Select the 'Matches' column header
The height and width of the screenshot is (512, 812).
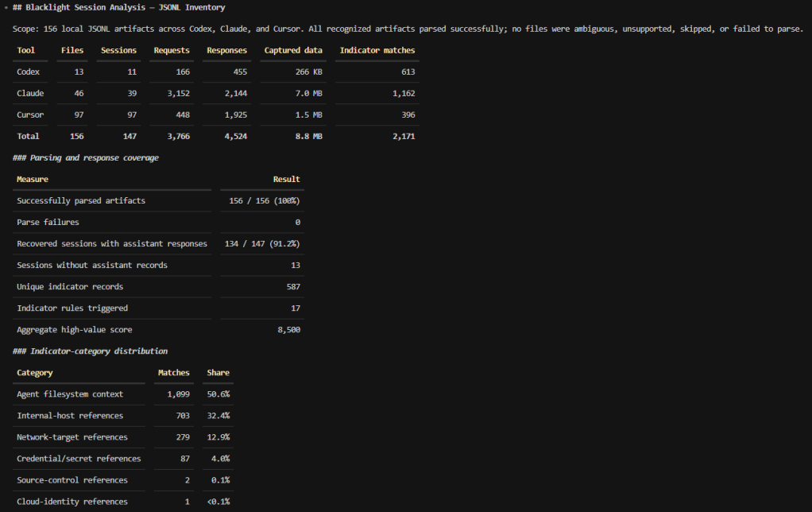click(173, 373)
